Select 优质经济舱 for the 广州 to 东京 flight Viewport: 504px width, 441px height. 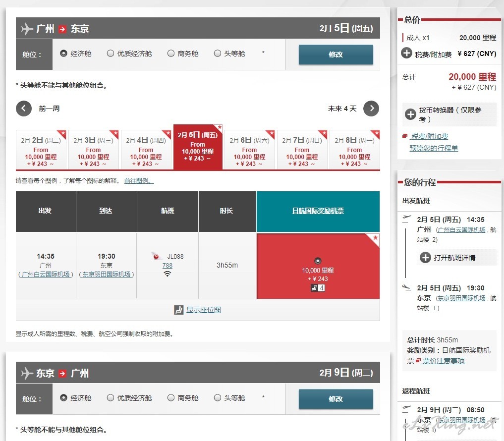coord(111,54)
